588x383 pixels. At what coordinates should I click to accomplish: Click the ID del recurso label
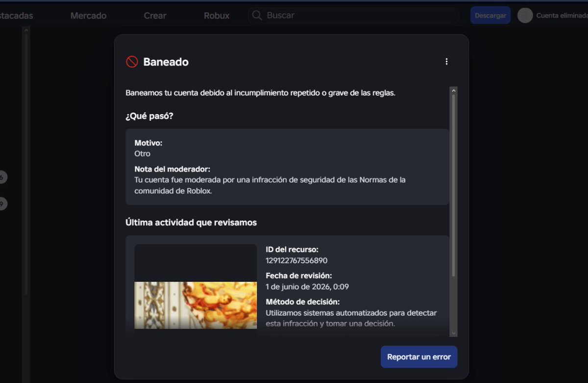pos(292,250)
